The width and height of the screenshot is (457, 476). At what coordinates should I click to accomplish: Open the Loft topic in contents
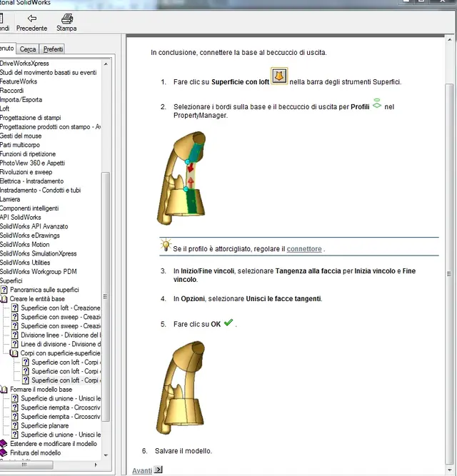pyautogui.click(x=4, y=108)
